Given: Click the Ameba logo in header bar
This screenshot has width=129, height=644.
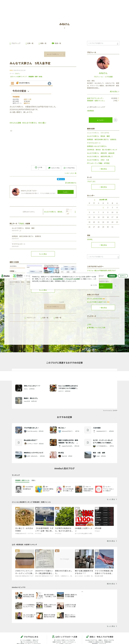Looking at the screenshot, I should [x=5, y=276].
